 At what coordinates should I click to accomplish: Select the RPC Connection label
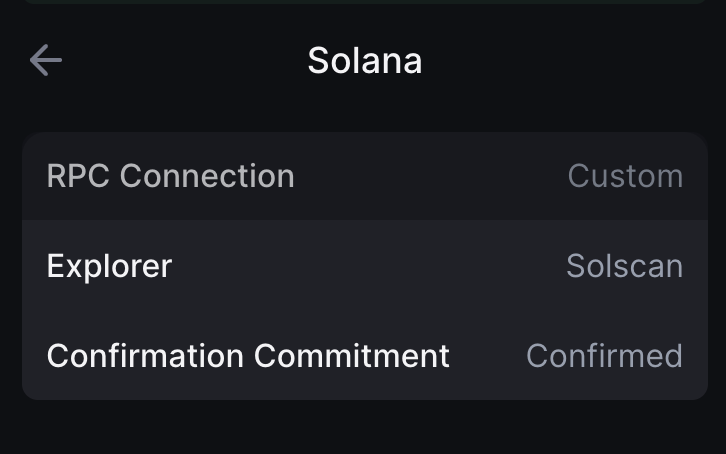point(171,176)
